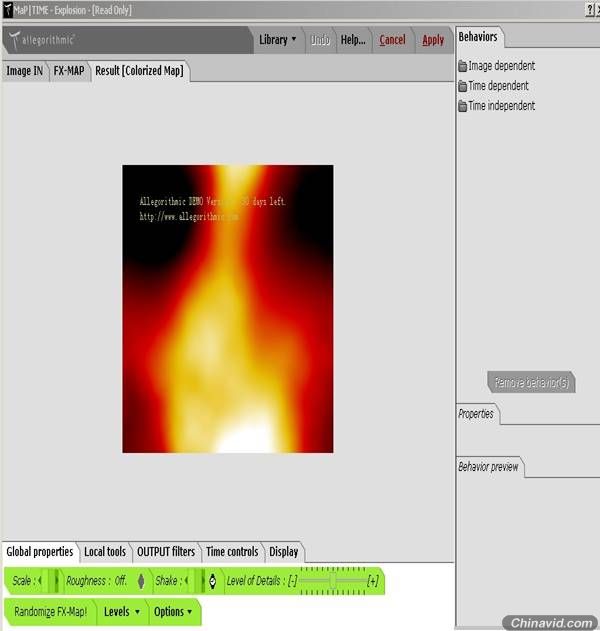
Task: Click the help question mark in title bar
Action: pos(590,10)
